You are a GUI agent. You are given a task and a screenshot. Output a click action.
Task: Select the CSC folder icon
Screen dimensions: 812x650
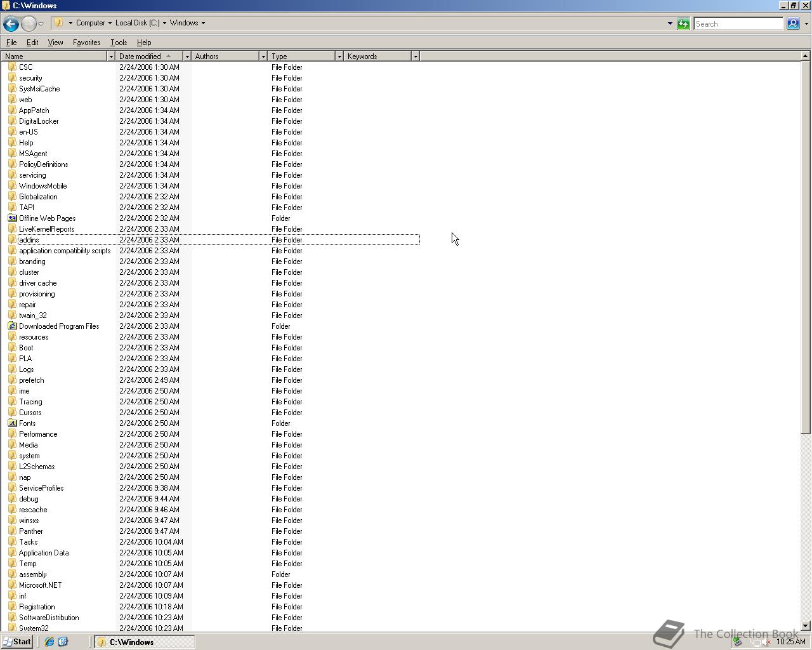[12, 67]
